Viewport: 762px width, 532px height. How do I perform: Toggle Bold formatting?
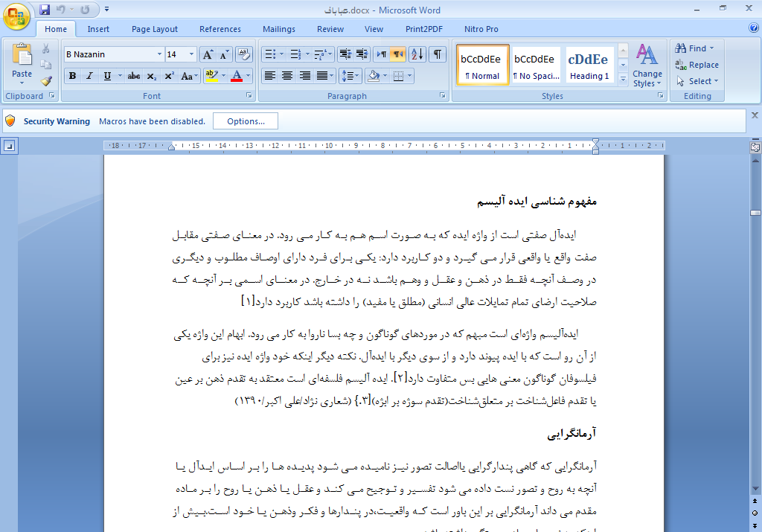[x=72, y=76]
